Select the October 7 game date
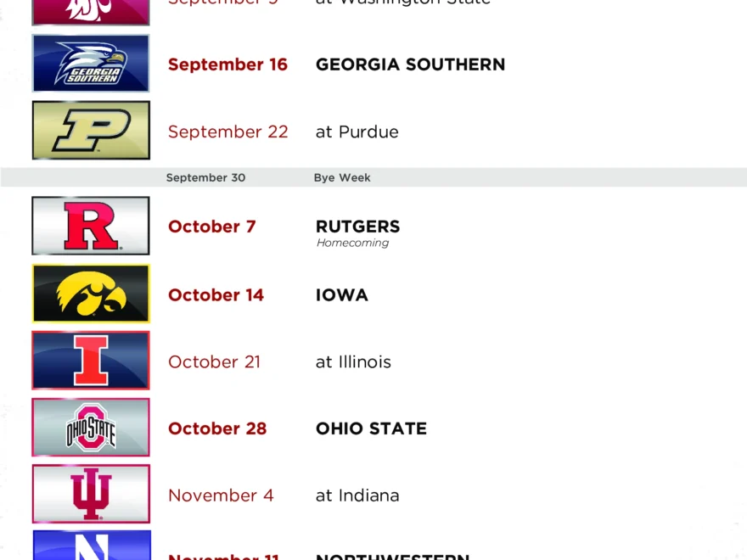Viewport: 747px width, 560px height. tap(211, 227)
